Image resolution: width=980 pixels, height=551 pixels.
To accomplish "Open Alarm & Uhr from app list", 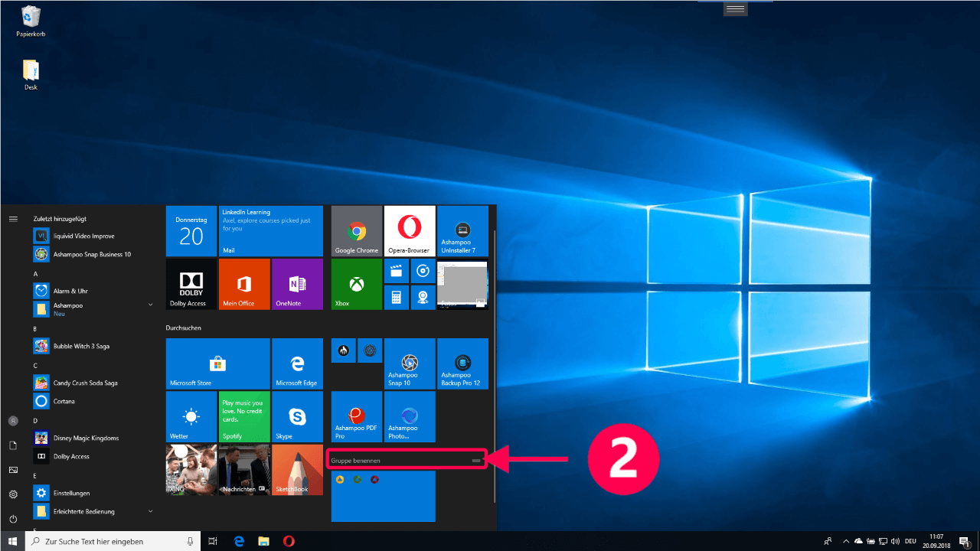I will click(x=93, y=291).
